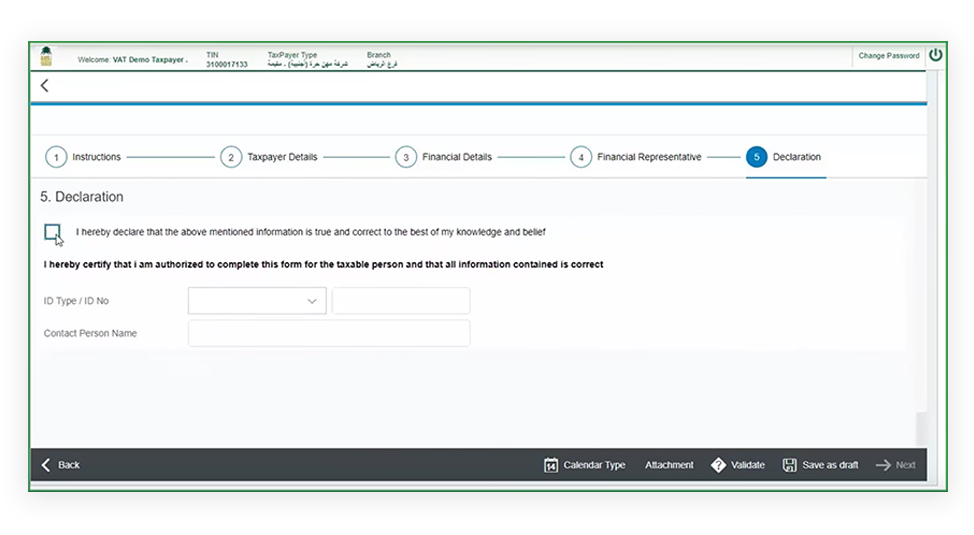Click the Validate button label

tap(748, 465)
